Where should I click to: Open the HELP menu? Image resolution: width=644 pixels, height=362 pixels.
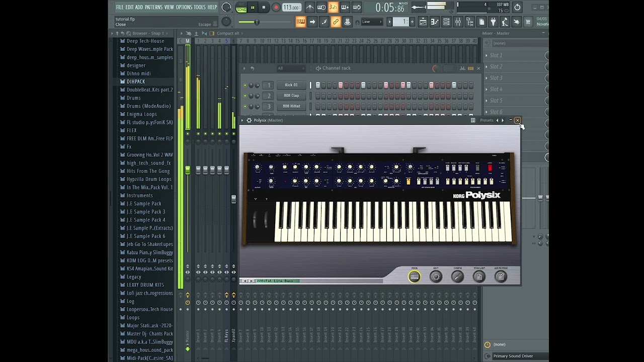pyautogui.click(x=212, y=8)
